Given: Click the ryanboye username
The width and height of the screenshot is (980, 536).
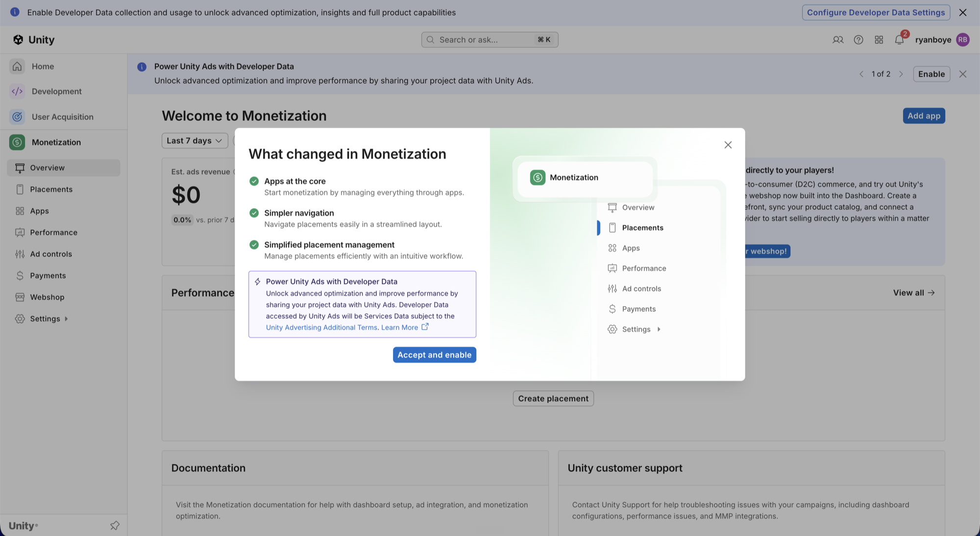Looking at the screenshot, I should [933, 40].
